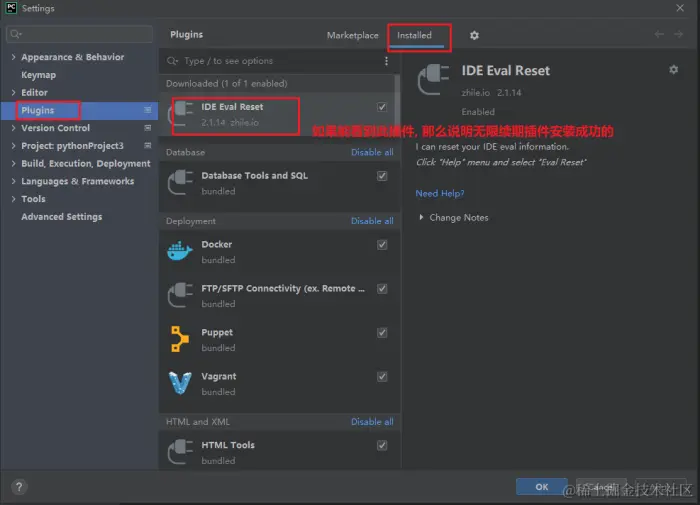The height and width of the screenshot is (505, 700).
Task: Select the Docker plugin name
Action: coord(217,244)
